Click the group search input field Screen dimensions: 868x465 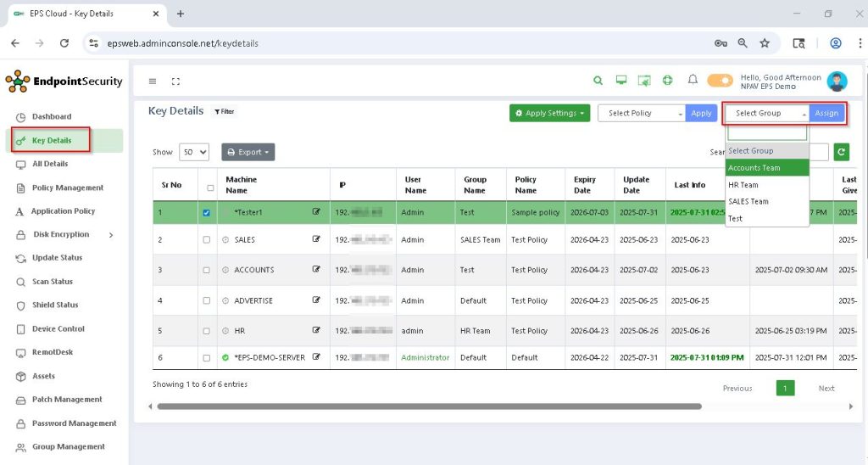(x=766, y=133)
